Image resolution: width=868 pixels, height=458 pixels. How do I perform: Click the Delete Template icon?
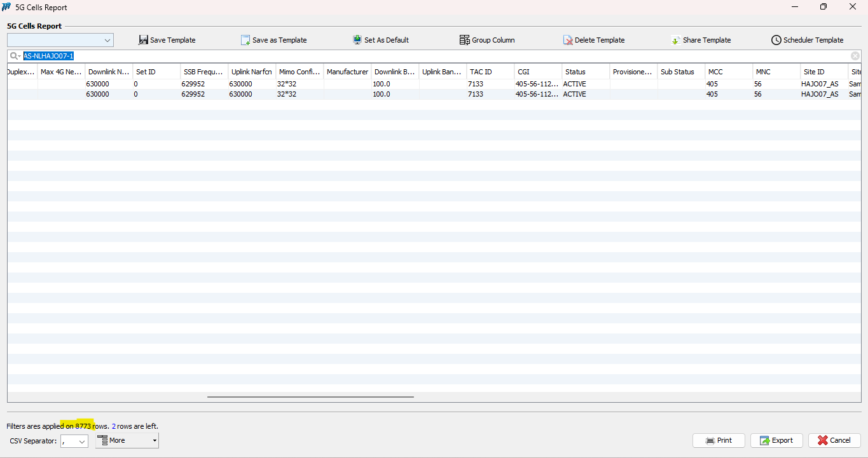[x=568, y=40]
